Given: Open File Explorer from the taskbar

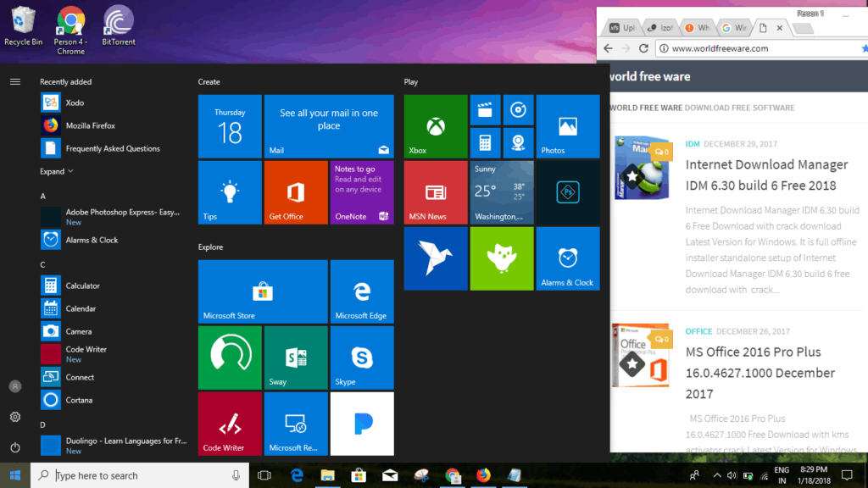Looking at the screenshot, I should pyautogui.click(x=328, y=475).
